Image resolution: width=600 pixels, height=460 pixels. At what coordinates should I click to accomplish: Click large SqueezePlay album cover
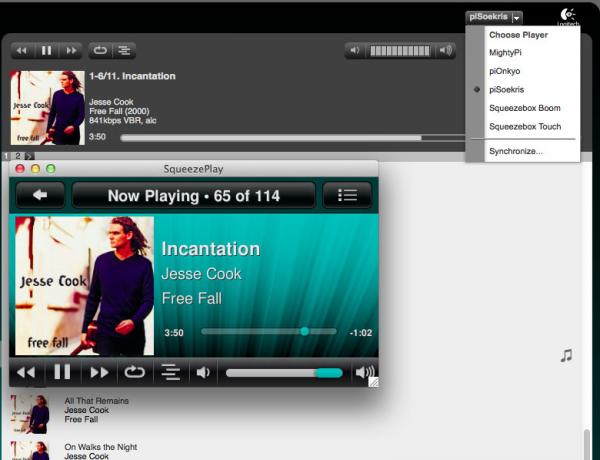click(85, 286)
